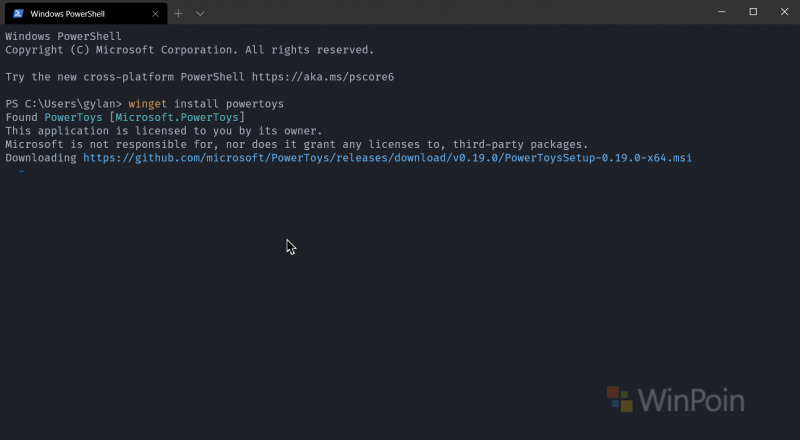This screenshot has width=800, height=440.
Task: Open the PowerToysSetup-0.19.0-x64.msi GitHub download URL
Action: tap(388, 158)
